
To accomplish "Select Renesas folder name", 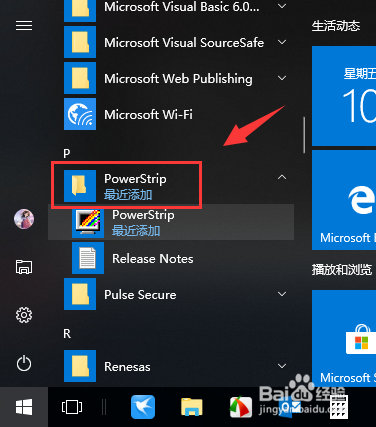I will pyautogui.click(x=127, y=367).
